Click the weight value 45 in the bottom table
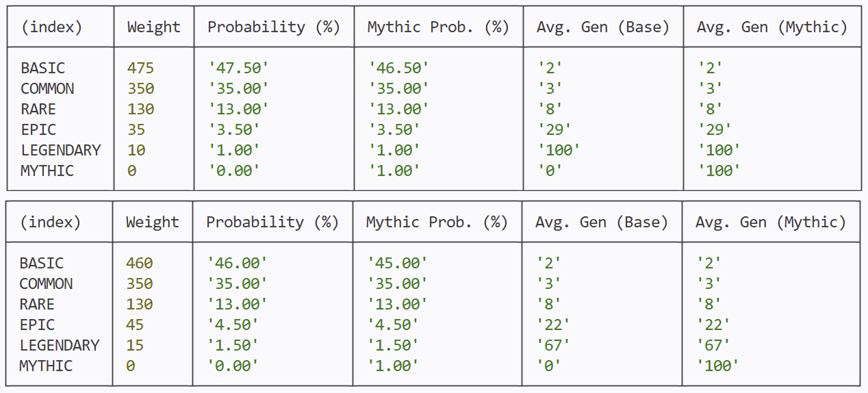The width and height of the screenshot is (868, 393). (x=135, y=325)
